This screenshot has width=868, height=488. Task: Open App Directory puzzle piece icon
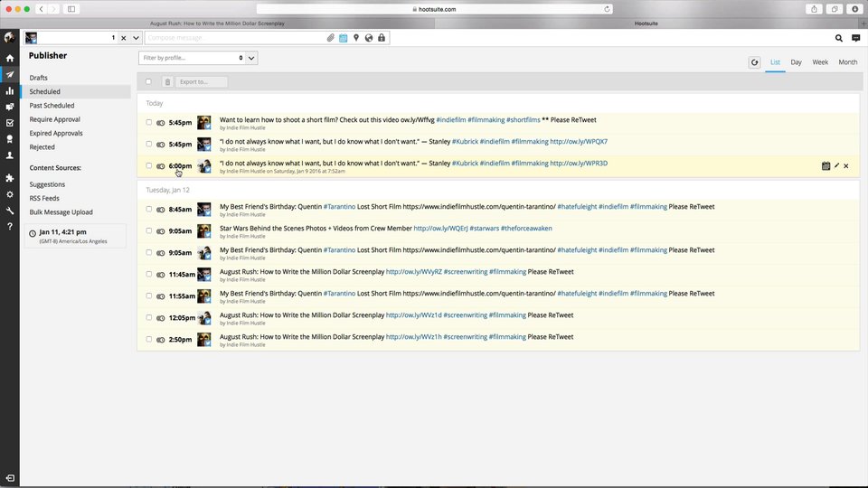tap(9, 178)
